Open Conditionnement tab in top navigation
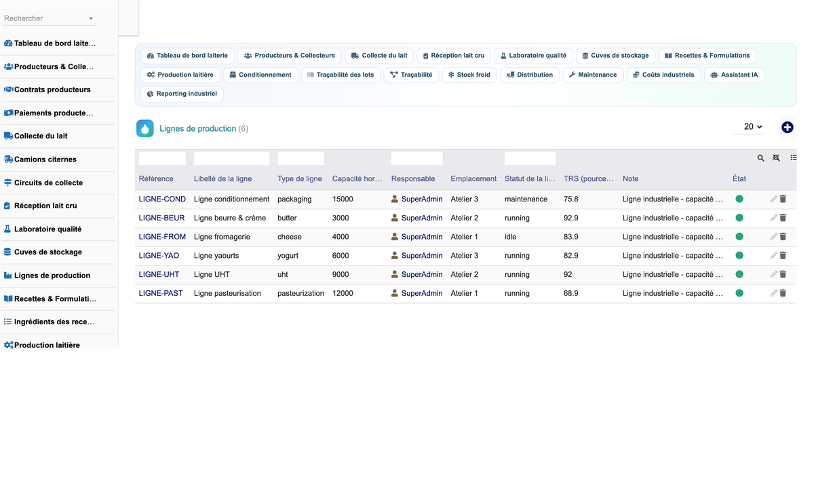The width and height of the screenshot is (814, 504). click(260, 75)
